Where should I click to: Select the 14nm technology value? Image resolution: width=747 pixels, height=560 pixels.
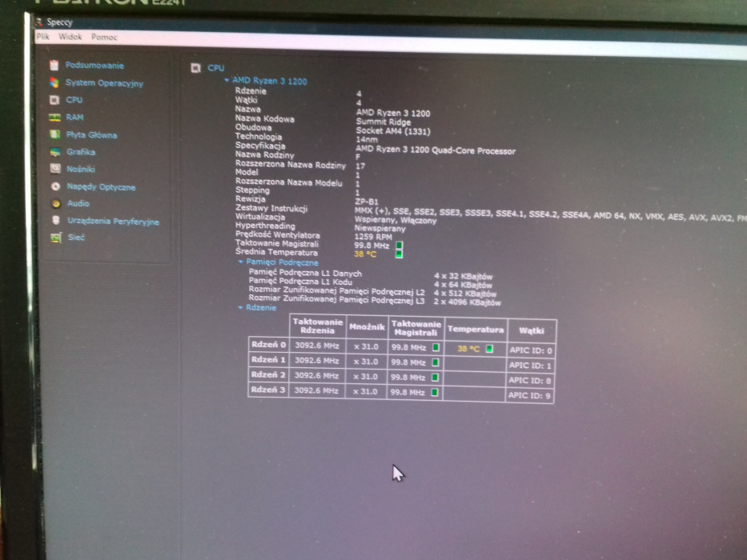pos(367,139)
